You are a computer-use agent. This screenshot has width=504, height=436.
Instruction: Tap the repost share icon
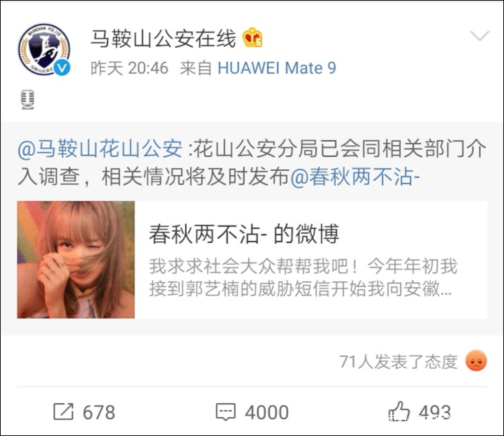[x=63, y=412]
